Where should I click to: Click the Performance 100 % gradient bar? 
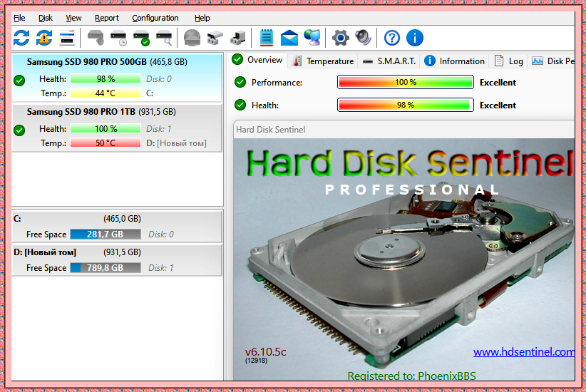pos(406,82)
